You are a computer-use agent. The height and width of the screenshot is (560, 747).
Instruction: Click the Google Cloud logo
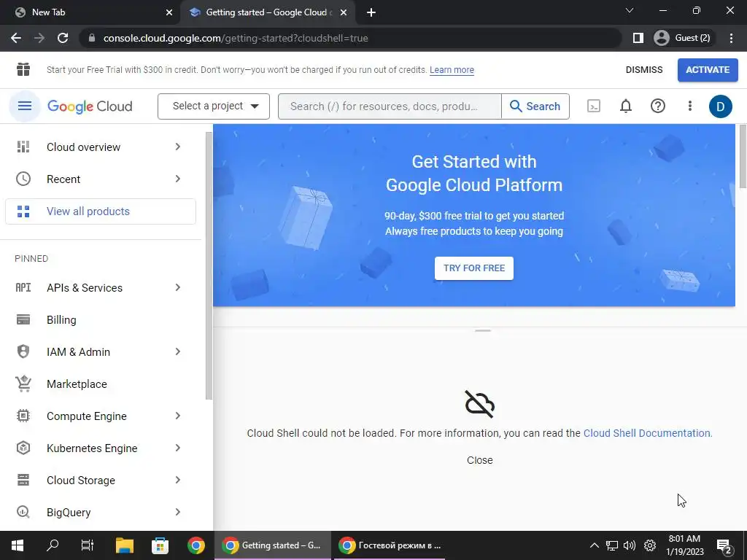point(90,106)
